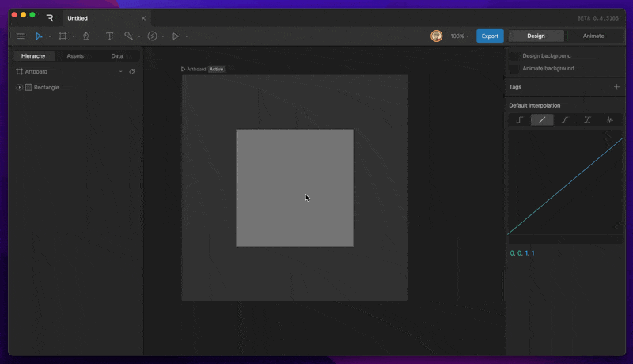Click the lightning Events tool icon

[152, 36]
